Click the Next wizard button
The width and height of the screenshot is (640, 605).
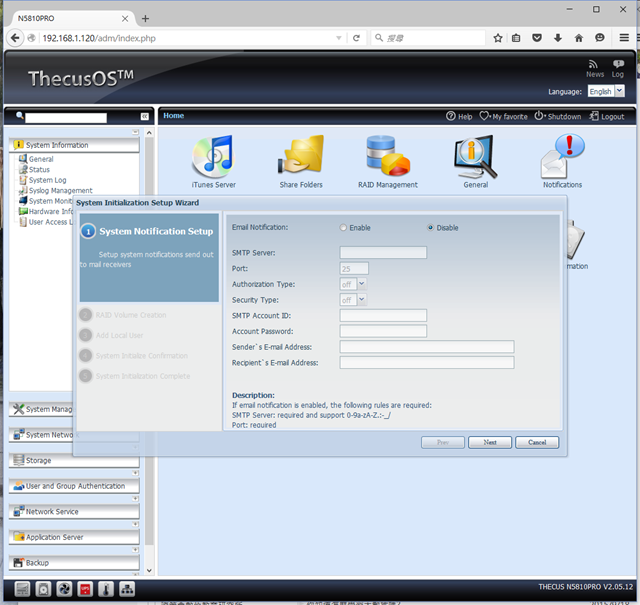pos(490,442)
